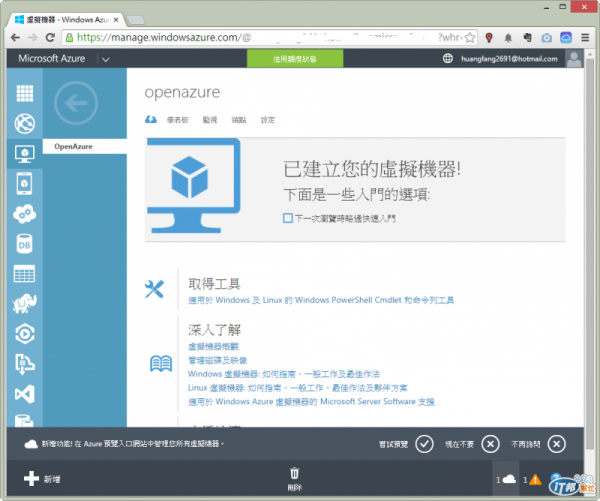The image size is (600, 501).
Task: Open the Linux virtual machines how-to link
Action: click(297, 388)
